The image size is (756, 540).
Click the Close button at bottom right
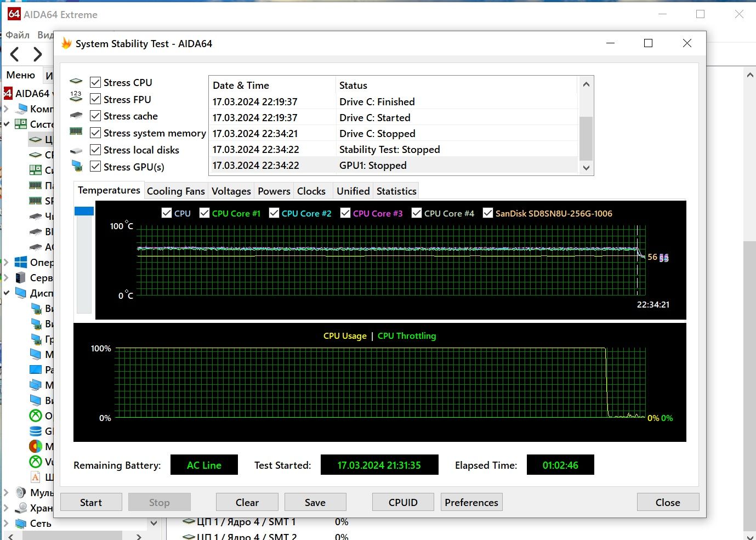(x=668, y=502)
